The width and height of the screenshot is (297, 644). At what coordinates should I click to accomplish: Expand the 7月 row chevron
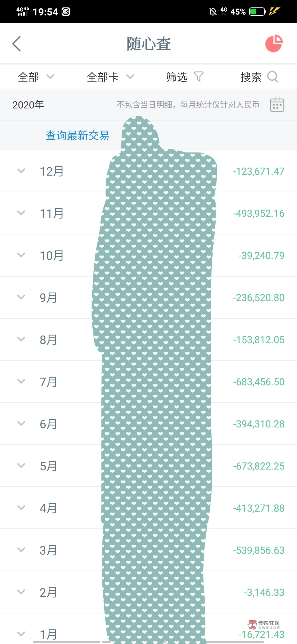tap(21, 381)
